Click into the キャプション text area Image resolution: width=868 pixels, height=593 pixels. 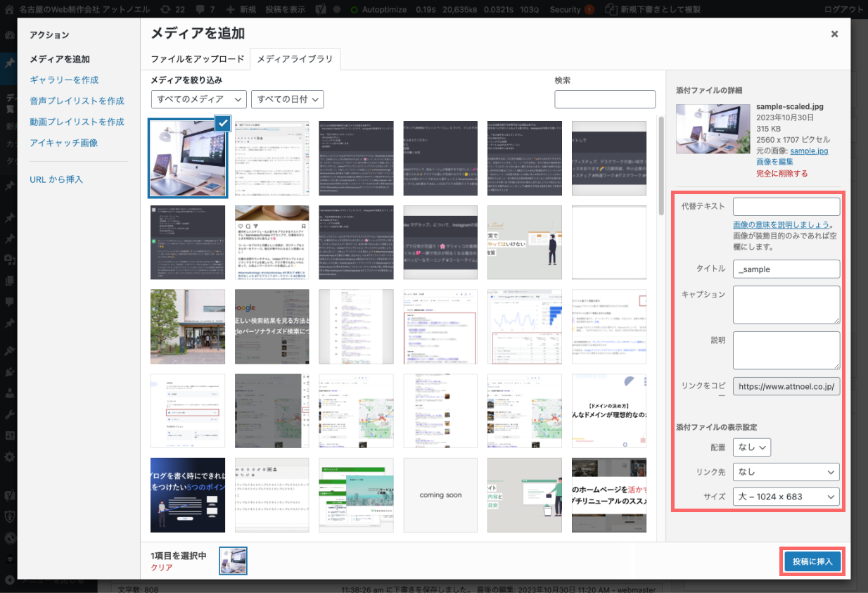click(x=786, y=305)
